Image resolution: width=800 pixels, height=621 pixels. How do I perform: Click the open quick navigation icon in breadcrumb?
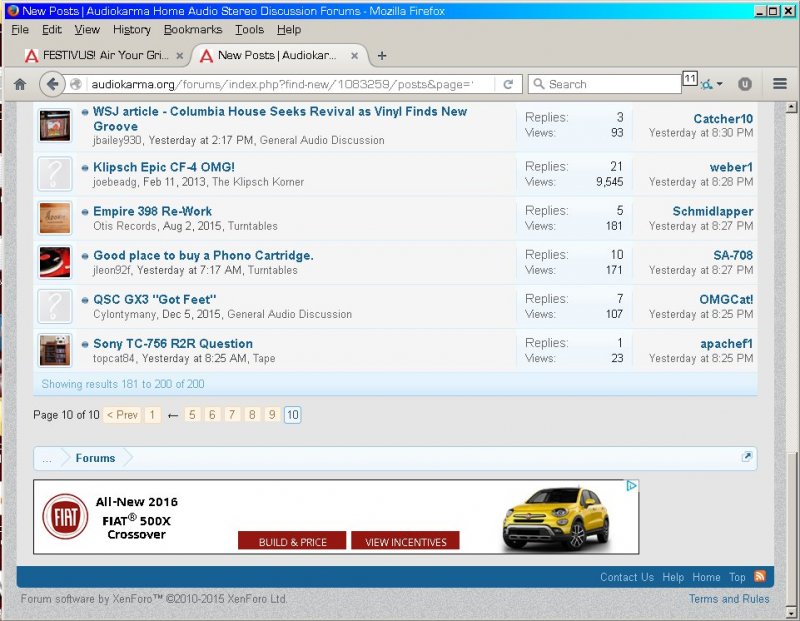click(x=746, y=456)
